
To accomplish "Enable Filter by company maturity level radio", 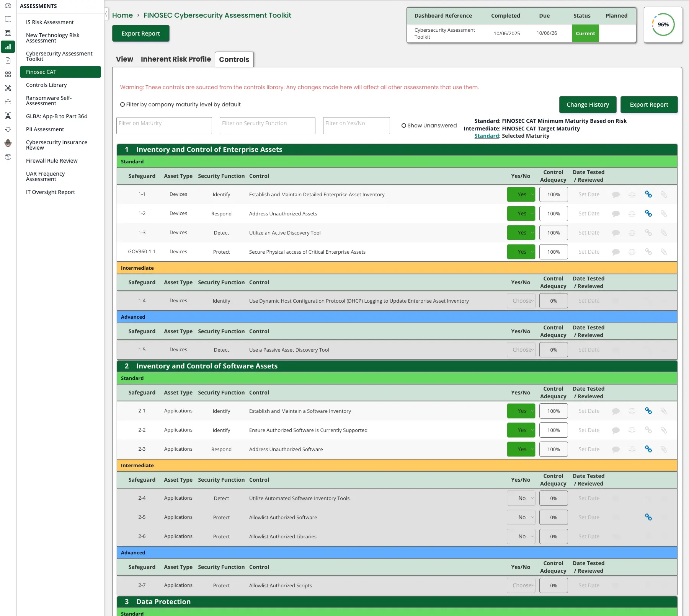I will pos(122,104).
